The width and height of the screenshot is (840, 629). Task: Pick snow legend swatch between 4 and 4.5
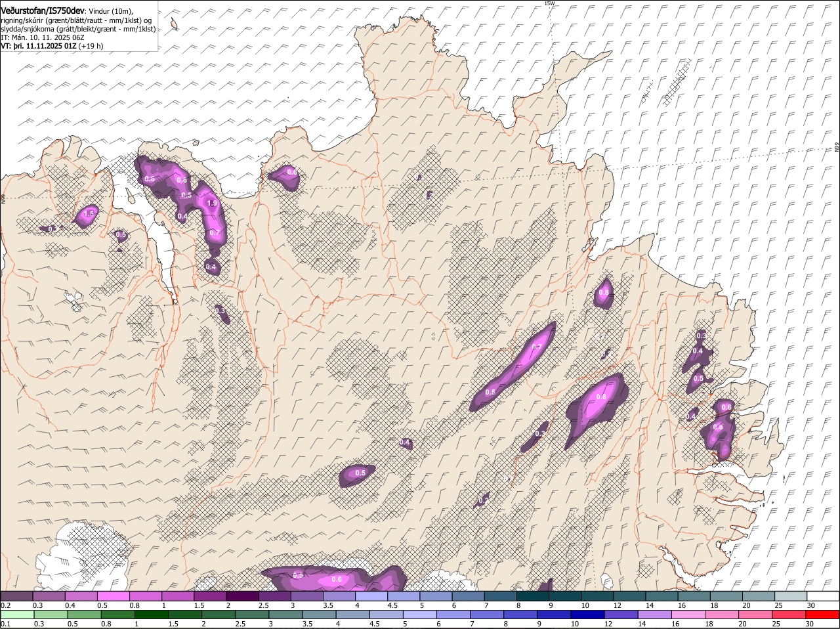(371, 596)
